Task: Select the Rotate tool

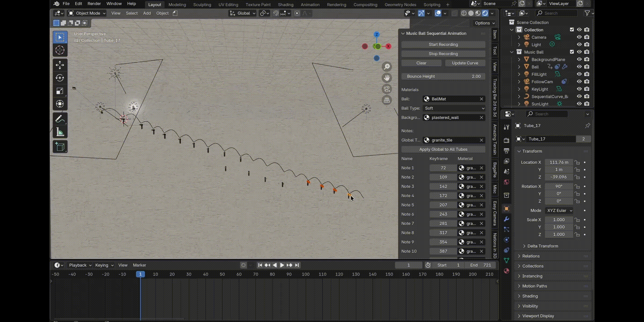Action: pyautogui.click(x=60, y=78)
